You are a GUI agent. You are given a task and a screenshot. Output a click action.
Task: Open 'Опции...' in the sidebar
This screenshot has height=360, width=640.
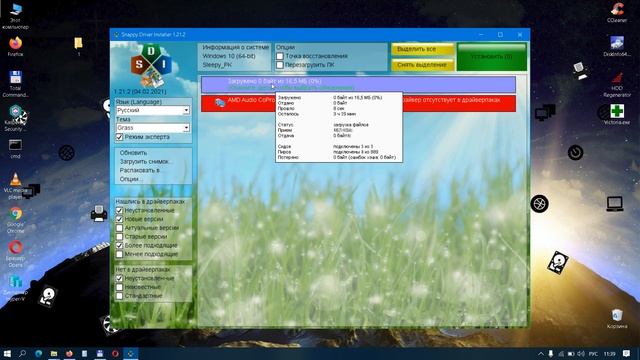[130, 179]
